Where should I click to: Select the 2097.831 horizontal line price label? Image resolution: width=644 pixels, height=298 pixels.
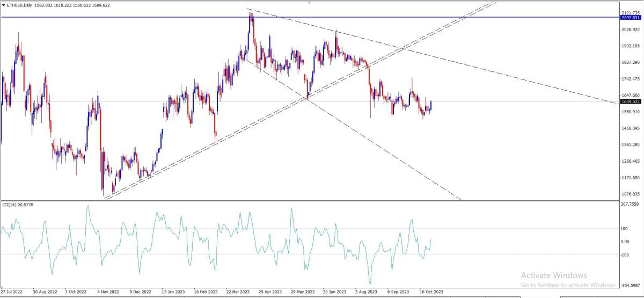[x=630, y=18]
